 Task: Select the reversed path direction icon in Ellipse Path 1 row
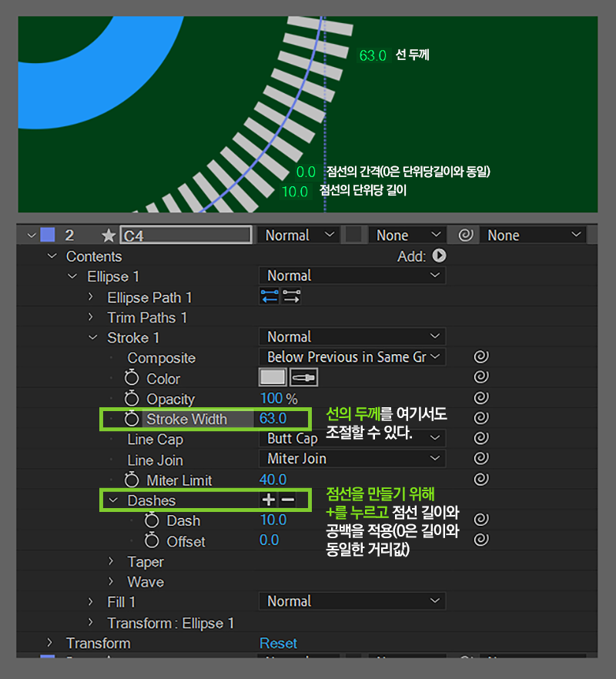tap(291, 296)
